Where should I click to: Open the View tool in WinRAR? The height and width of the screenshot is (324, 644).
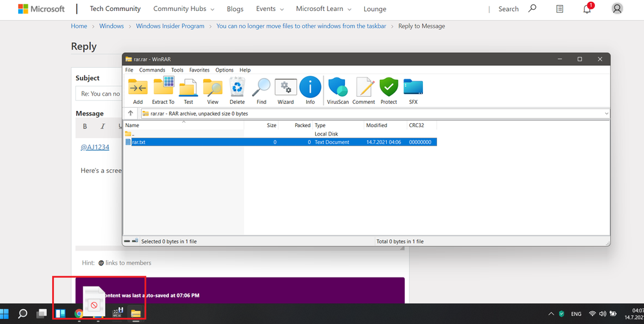point(213,91)
